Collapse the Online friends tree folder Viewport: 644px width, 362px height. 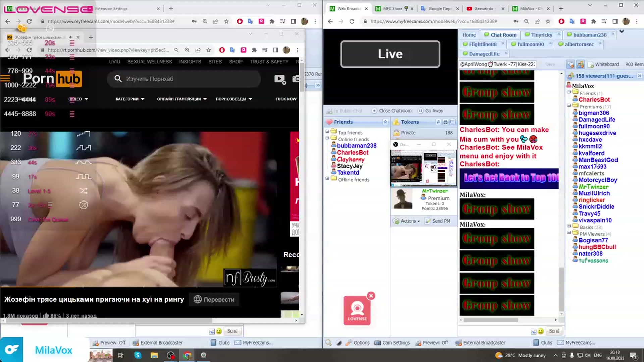pyautogui.click(x=327, y=138)
